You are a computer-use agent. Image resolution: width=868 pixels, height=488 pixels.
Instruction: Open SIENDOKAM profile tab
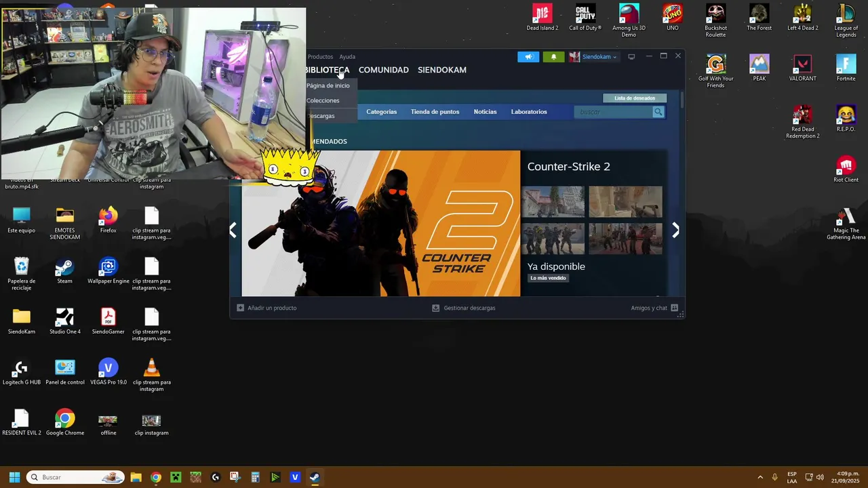coord(441,70)
